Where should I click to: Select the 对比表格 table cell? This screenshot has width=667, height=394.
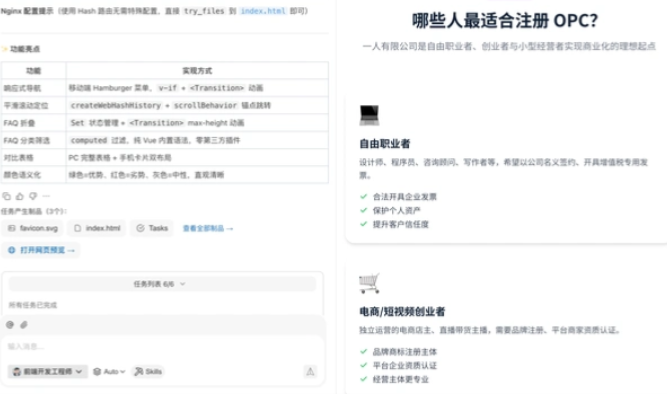[34, 157]
